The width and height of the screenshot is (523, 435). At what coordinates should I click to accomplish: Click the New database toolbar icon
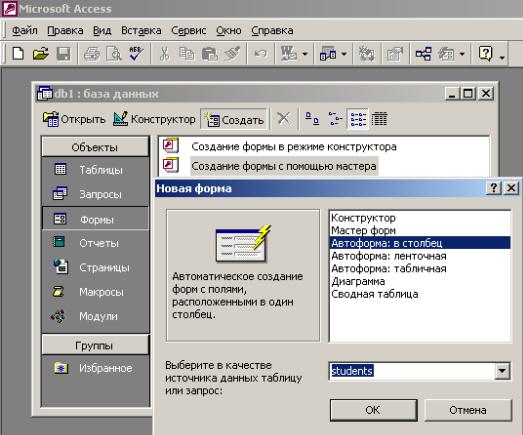click(x=18, y=53)
